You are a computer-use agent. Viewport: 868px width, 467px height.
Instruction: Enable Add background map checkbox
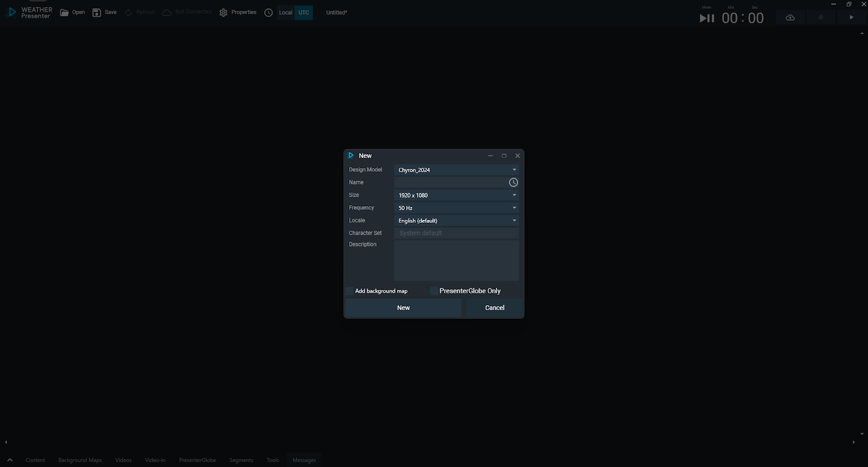350,291
